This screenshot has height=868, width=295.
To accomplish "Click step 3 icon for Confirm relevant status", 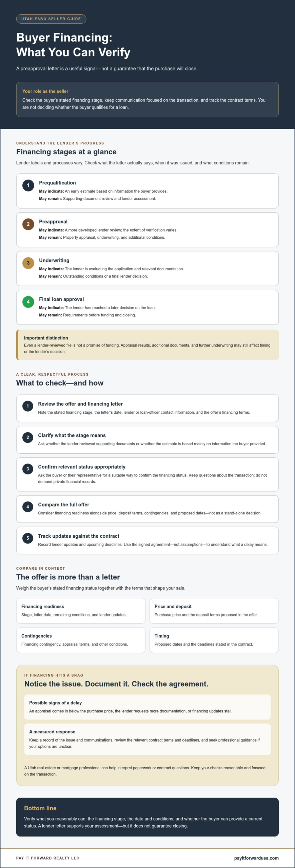I will (x=28, y=469).
